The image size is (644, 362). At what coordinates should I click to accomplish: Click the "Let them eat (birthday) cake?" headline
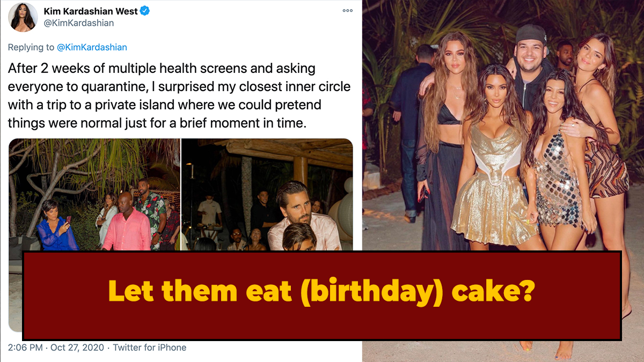[x=321, y=291]
